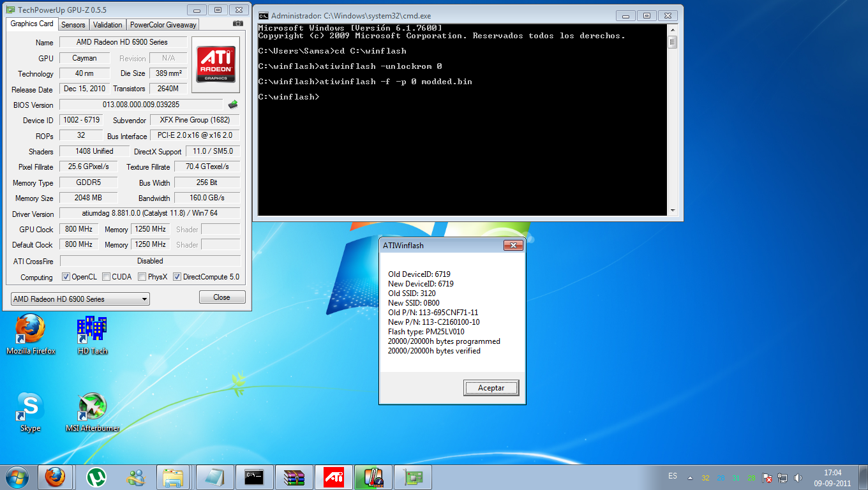Open the AMD Radeon HD 6900 Series dropdown
Screen dimensions: 868x490
[x=80, y=299]
